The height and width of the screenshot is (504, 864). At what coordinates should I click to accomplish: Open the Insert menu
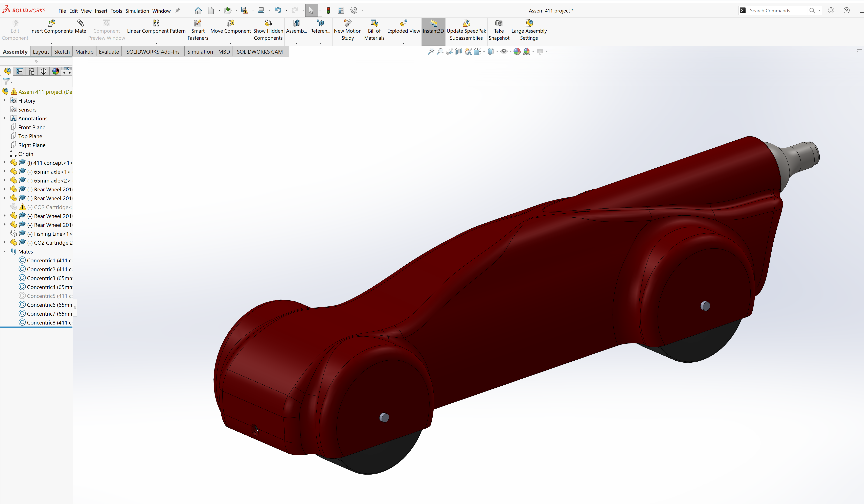click(101, 11)
